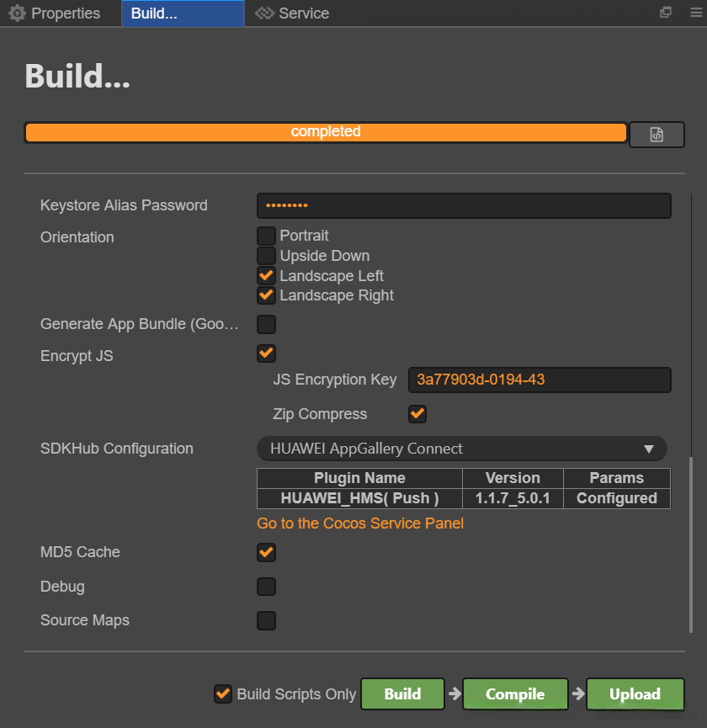The image size is (707, 728).
Task: Click the Properties gear icon
Action: coord(17,13)
